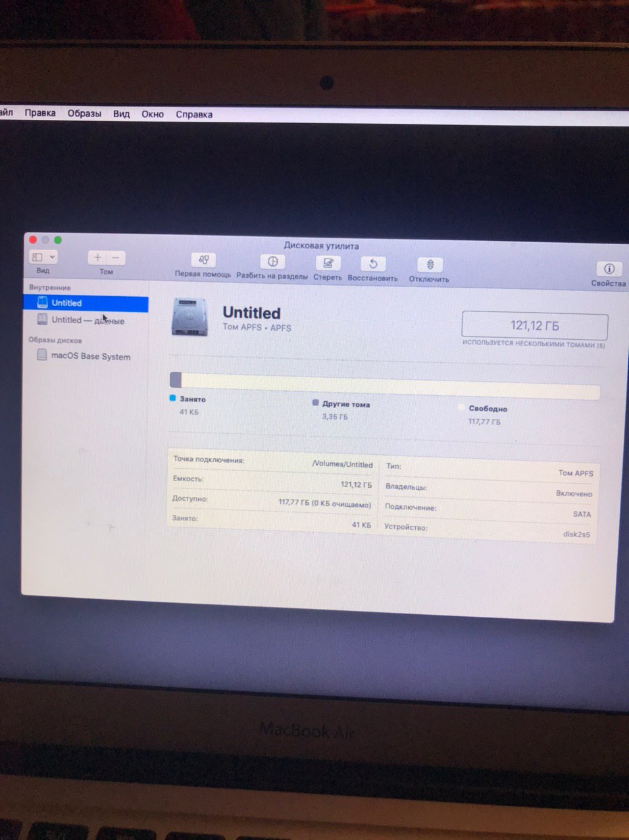
Task: Click the Внутренние sidebar section header
Action: (49, 288)
